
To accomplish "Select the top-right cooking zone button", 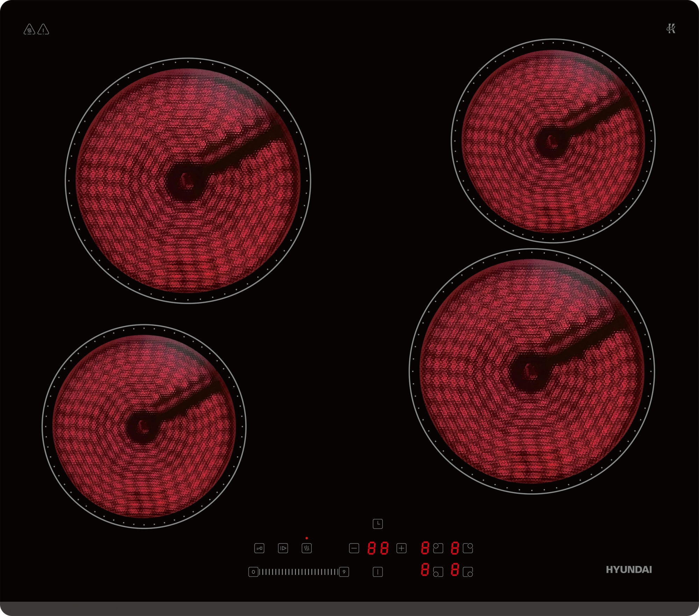I will (x=468, y=548).
